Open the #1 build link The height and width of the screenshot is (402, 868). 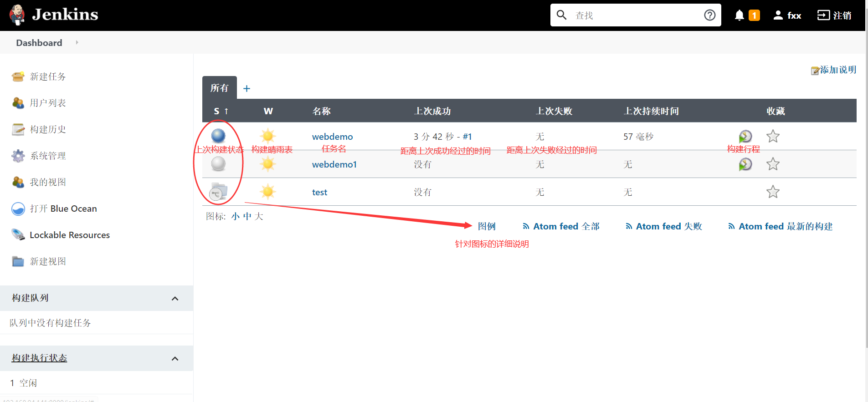tap(467, 137)
